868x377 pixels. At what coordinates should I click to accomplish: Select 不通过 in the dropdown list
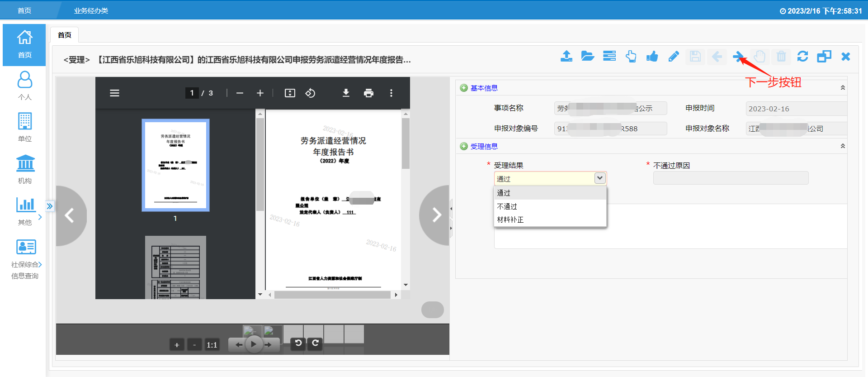550,206
